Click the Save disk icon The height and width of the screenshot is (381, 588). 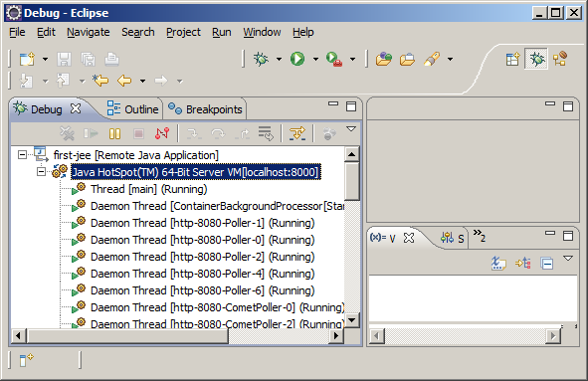click(x=64, y=60)
